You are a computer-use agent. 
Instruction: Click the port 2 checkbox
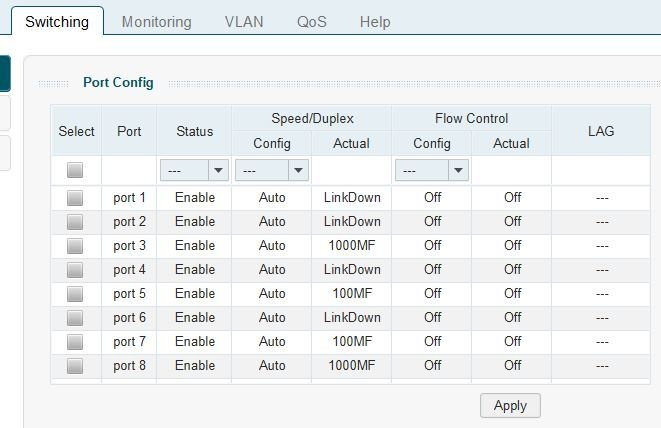[75, 222]
